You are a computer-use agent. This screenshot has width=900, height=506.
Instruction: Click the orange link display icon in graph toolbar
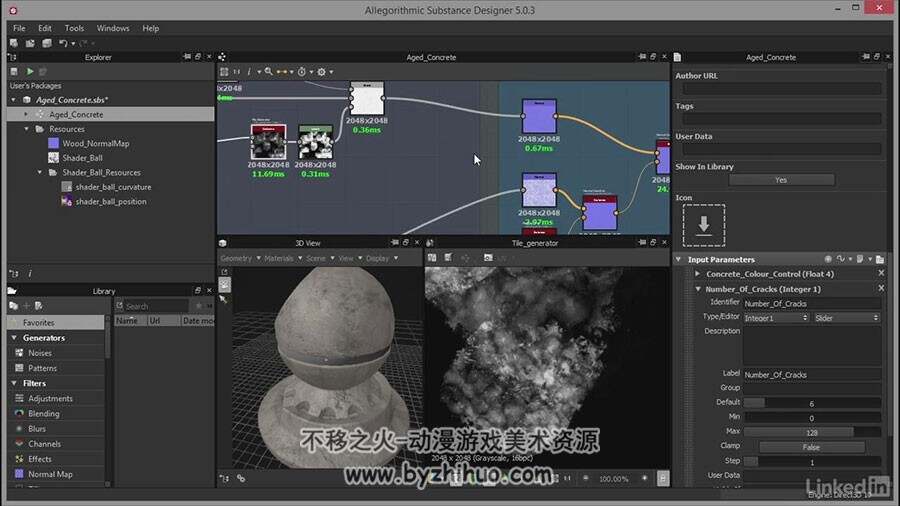tap(282, 72)
